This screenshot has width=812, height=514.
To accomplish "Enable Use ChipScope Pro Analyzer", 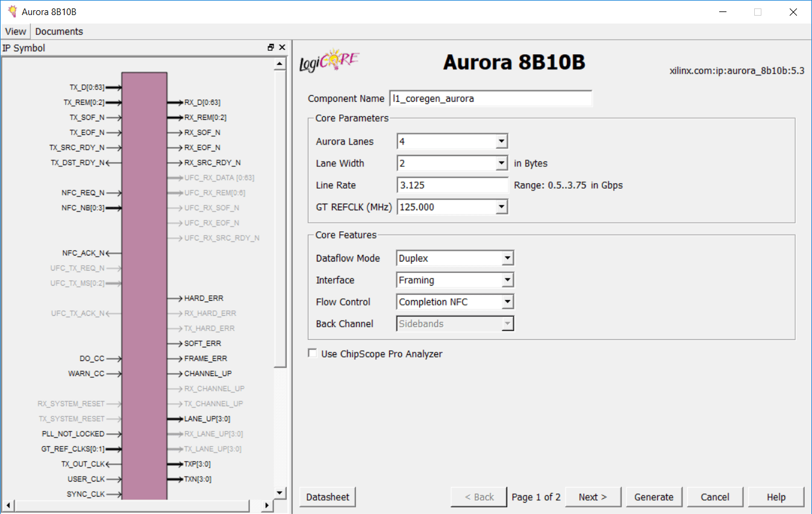I will click(x=312, y=353).
